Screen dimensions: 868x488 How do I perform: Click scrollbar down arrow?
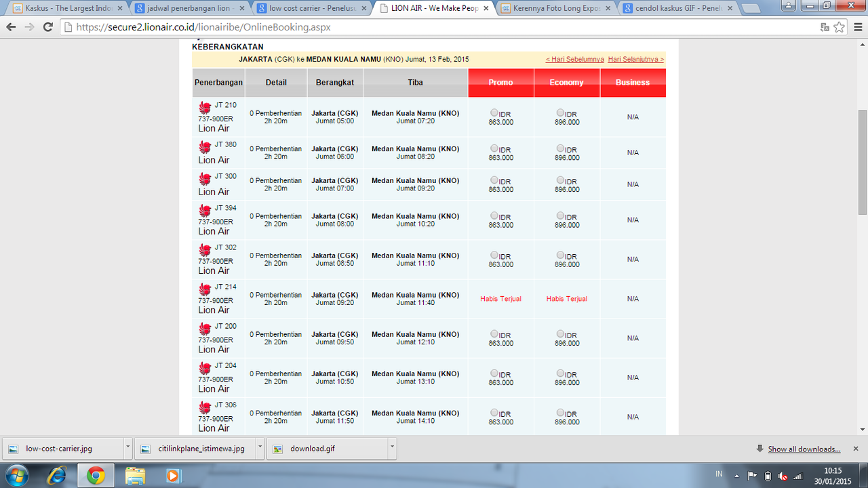pos(863,430)
